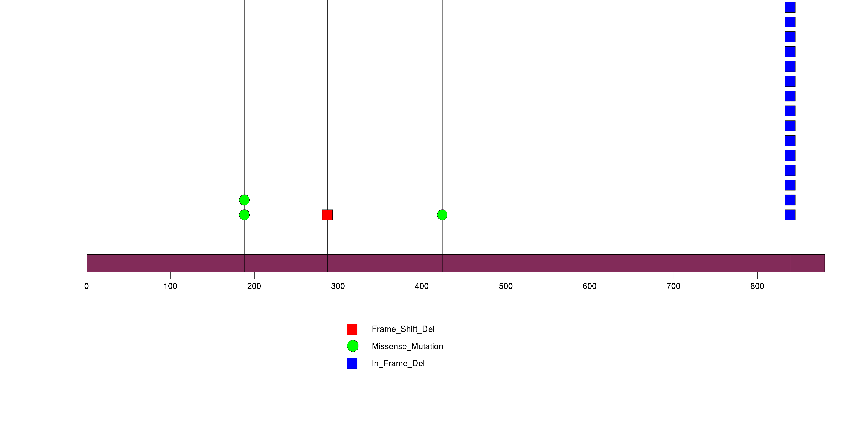This screenshot has height=435, width=868.
Task: Click the lower green marker near position 190
Action: (x=244, y=215)
